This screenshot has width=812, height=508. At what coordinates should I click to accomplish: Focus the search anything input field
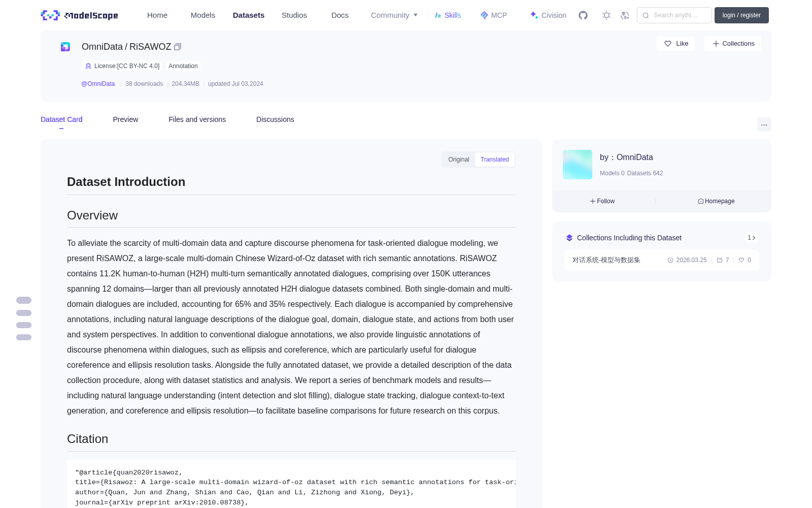point(674,15)
